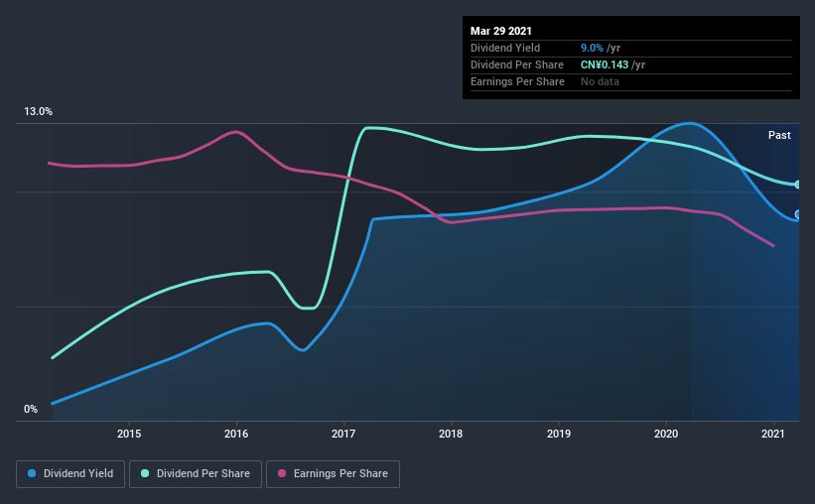Toggle the Earnings Per Share legend button
This screenshot has width=815, height=504.
click(x=334, y=474)
